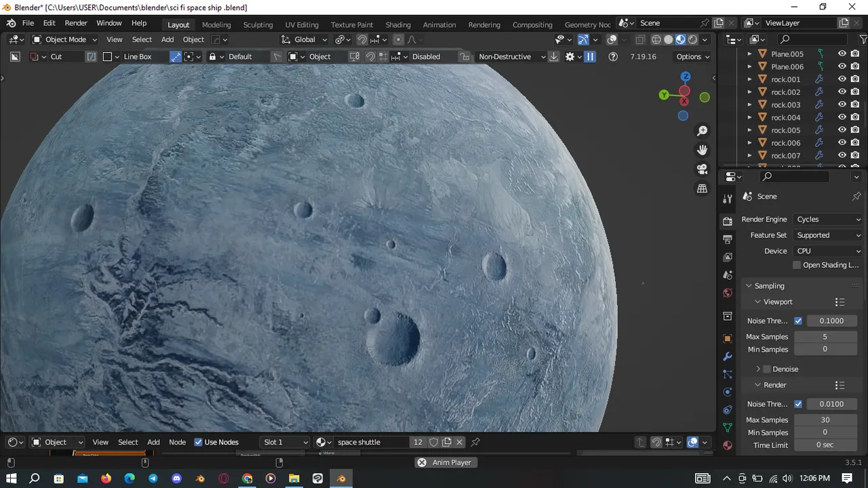The image size is (868, 488).
Task: Open the Device CPU dropdown
Action: [829, 251]
